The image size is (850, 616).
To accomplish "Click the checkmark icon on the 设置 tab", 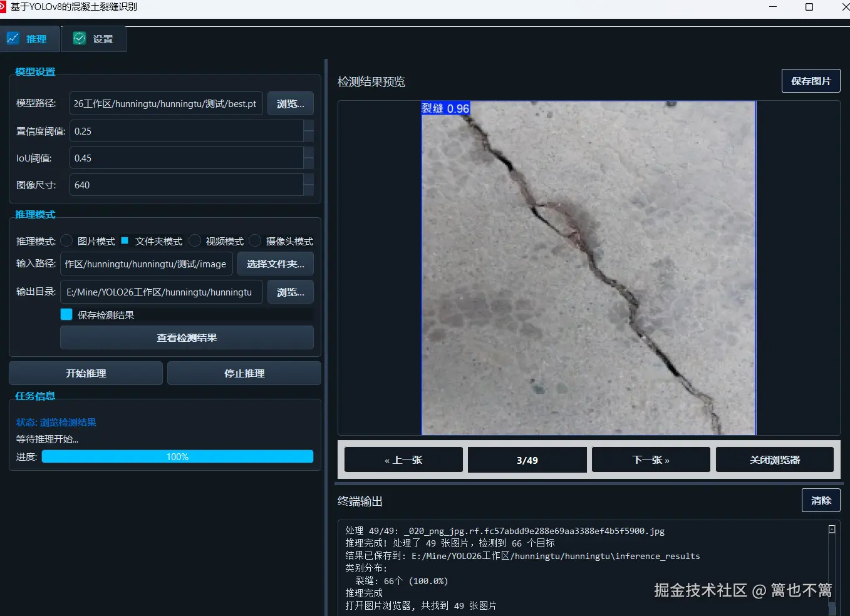I will coord(79,38).
